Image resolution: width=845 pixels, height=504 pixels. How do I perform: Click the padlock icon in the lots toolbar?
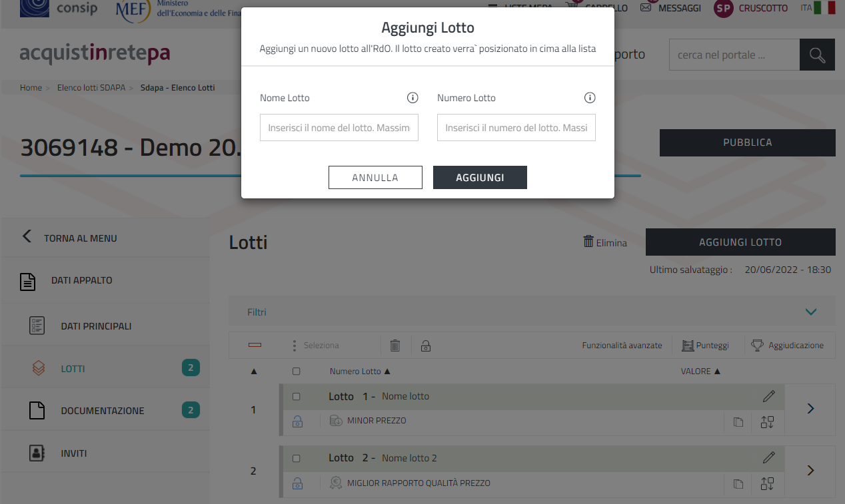tap(426, 346)
